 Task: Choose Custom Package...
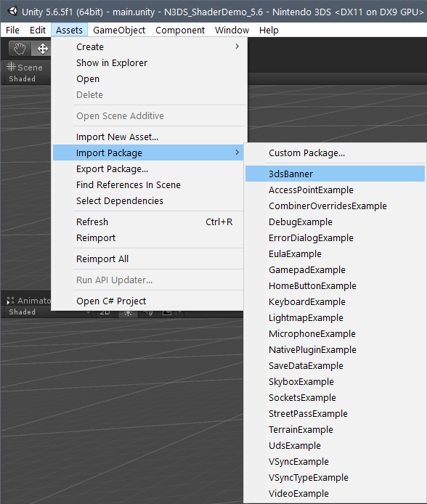click(335, 153)
